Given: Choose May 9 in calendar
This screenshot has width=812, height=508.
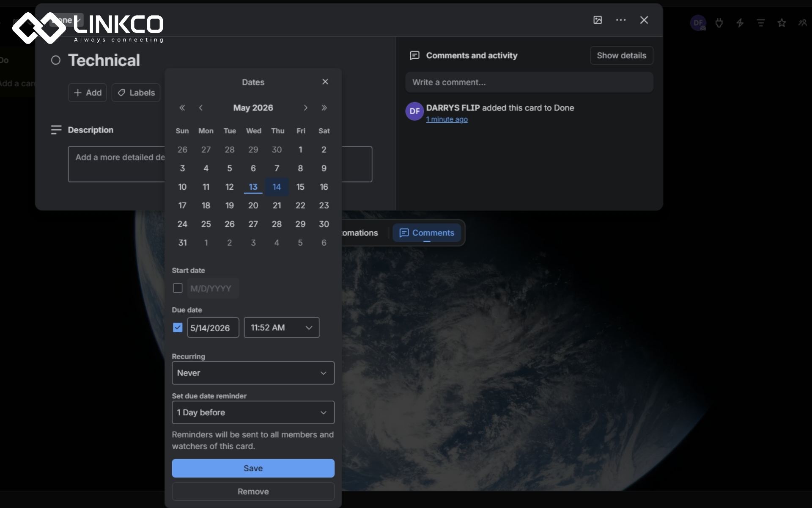Looking at the screenshot, I should point(324,168).
